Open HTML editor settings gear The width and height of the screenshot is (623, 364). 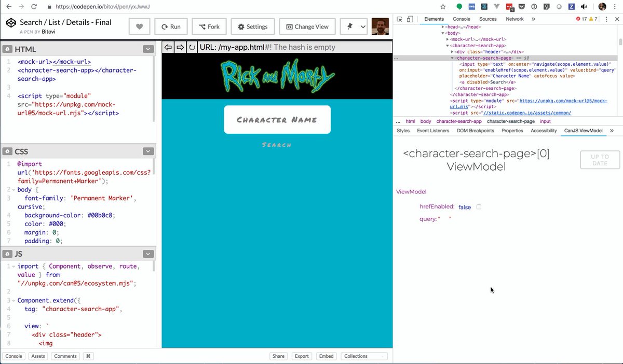pyautogui.click(x=7, y=49)
